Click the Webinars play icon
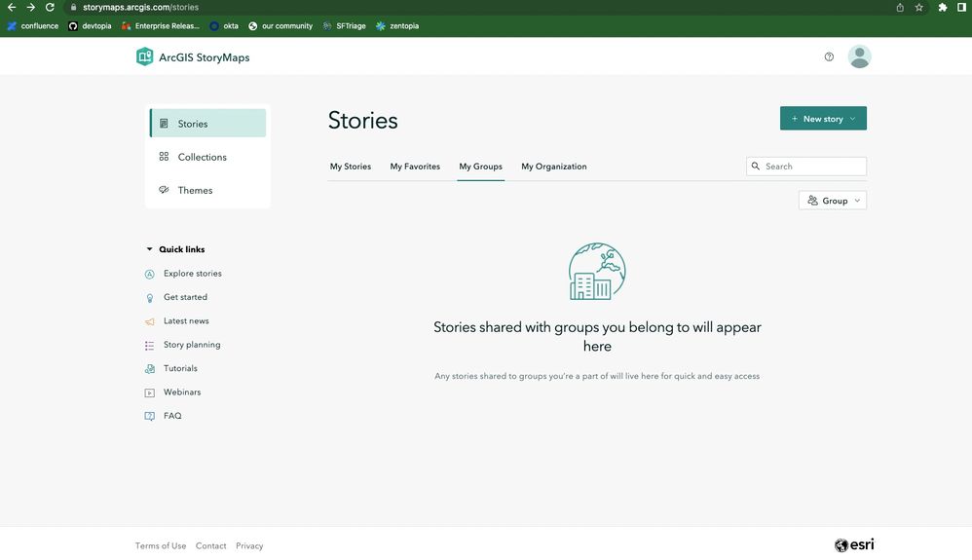The height and width of the screenshot is (560, 972). [x=149, y=392]
